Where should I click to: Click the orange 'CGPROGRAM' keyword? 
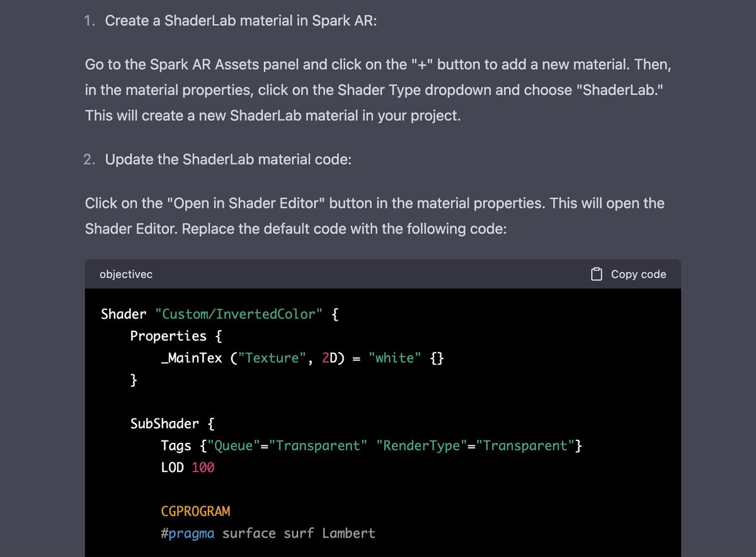point(195,511)
